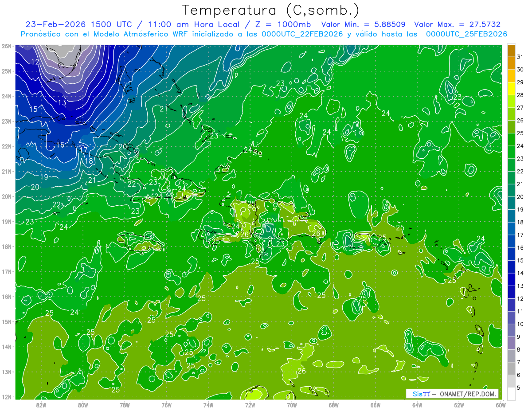Select 'Valor Max. = 27.5732' in header

click(x=458, y=24)
